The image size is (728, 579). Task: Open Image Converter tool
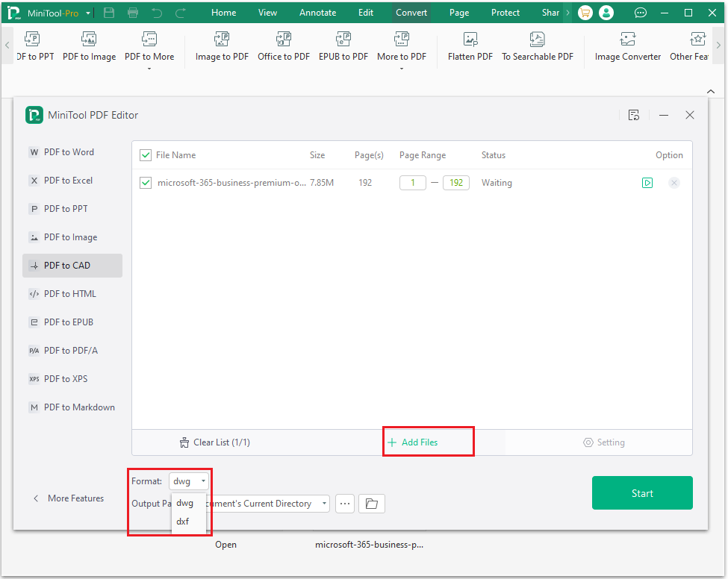coord(628,46)
